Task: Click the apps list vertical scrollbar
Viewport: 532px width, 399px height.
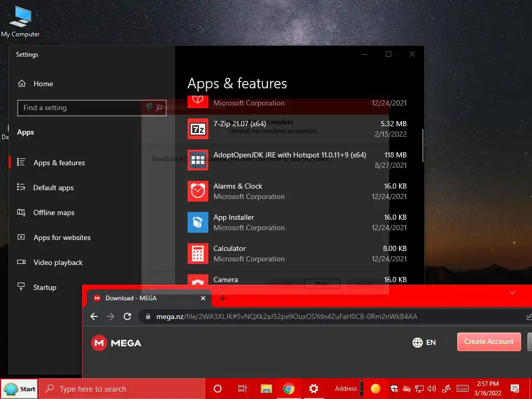Action: pyautogui.click(x=422, y=145)
